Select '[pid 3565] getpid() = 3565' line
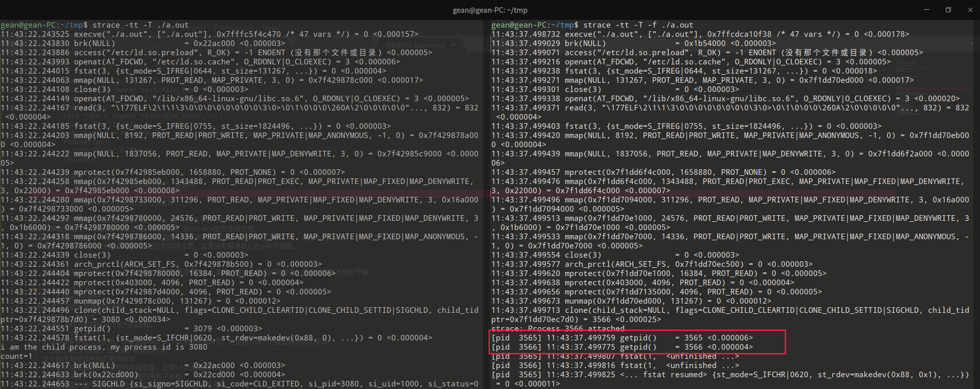 pyautogui.click(x=622, y=338)
